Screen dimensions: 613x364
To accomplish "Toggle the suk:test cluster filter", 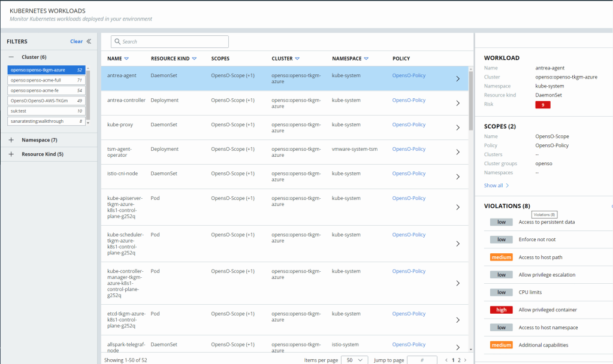I will (x=46, y=111).
